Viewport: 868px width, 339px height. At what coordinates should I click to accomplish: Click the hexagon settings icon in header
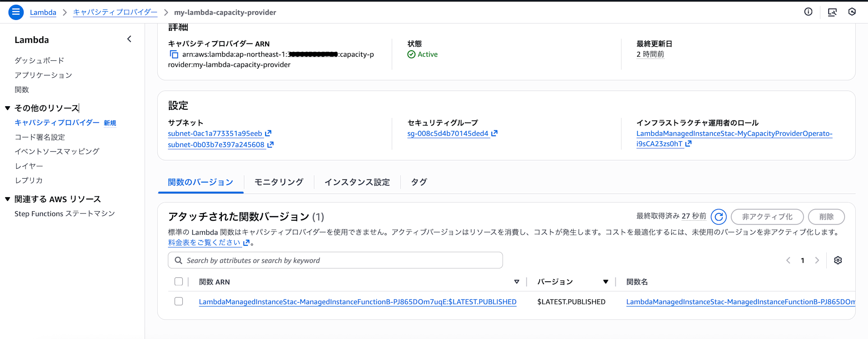852,12
